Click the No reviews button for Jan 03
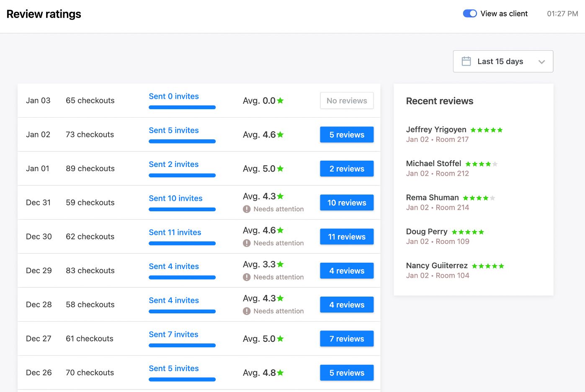 (x=346, y=101)
